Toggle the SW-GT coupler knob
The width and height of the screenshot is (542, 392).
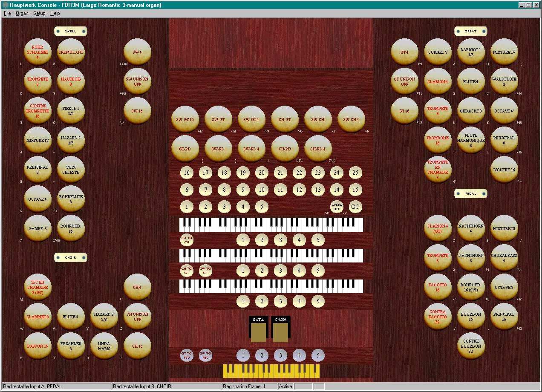click(x=218, y=119)
